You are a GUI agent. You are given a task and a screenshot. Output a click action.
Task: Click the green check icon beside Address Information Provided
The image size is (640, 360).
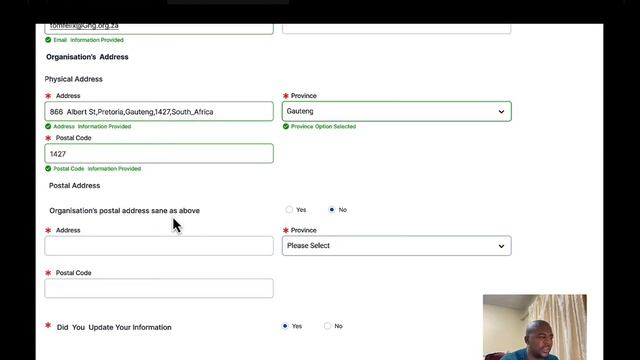(48, 127)
